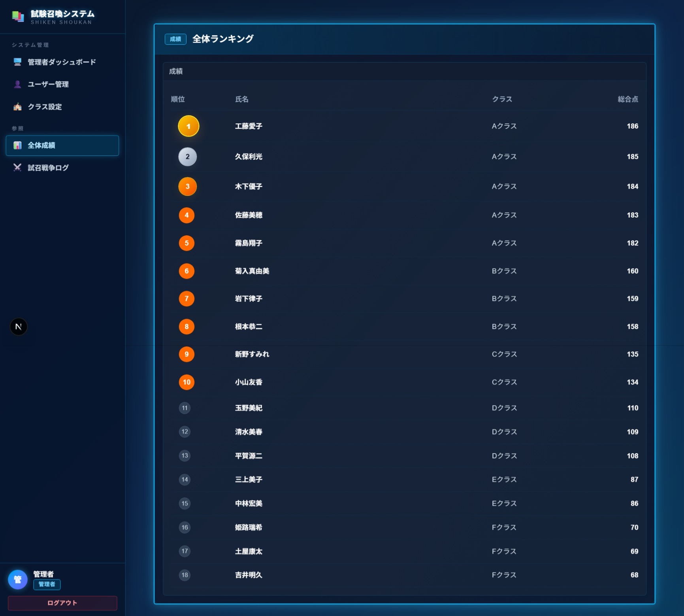684x616 pixels.
Task: Click the 成績 section heading
Action: click(176, 72)
